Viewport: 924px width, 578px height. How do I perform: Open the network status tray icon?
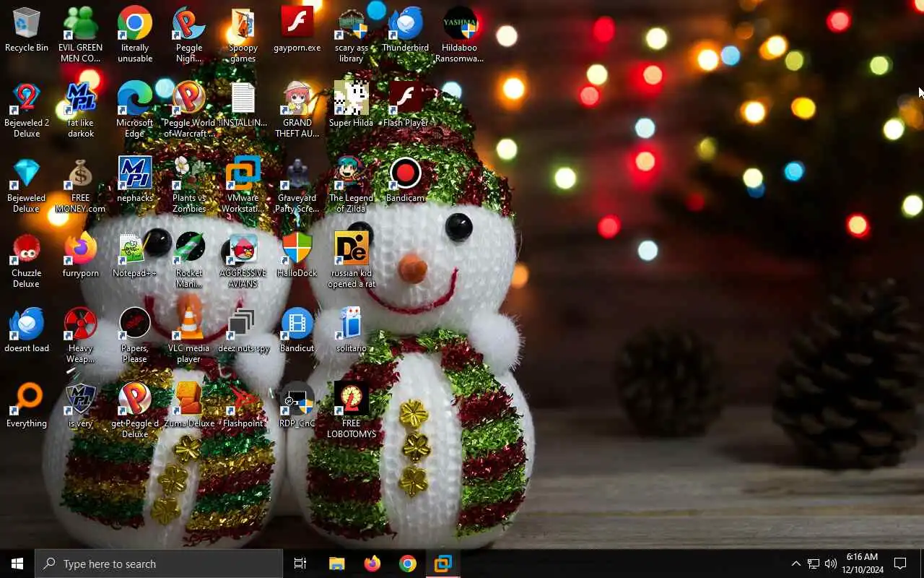(814, 564)
